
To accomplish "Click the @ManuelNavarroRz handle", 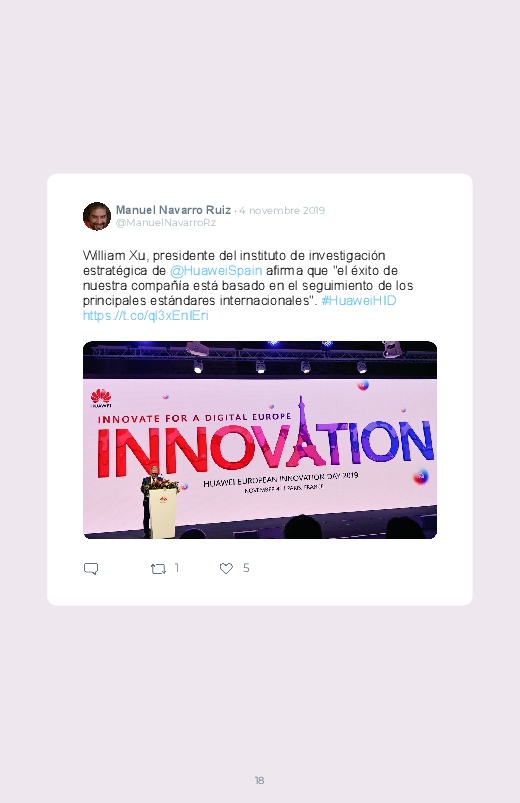I will point(165,223).
